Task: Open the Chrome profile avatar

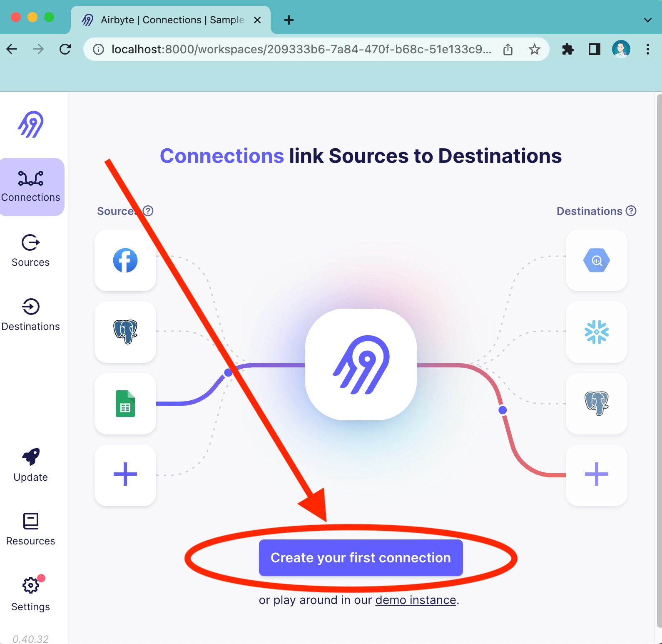Action: tap(621, 49)
